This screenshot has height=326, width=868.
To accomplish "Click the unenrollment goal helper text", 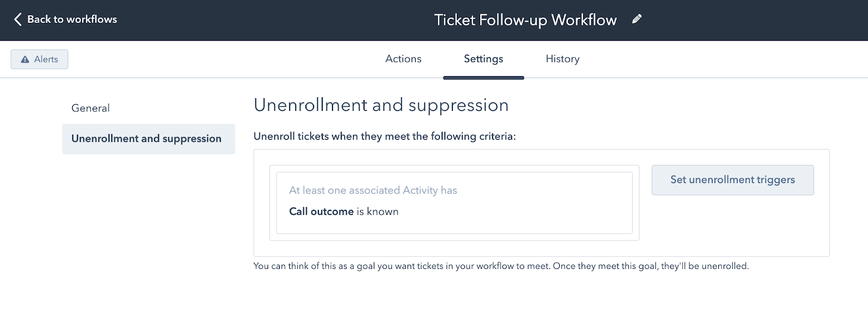I will (x=501, y=266).
